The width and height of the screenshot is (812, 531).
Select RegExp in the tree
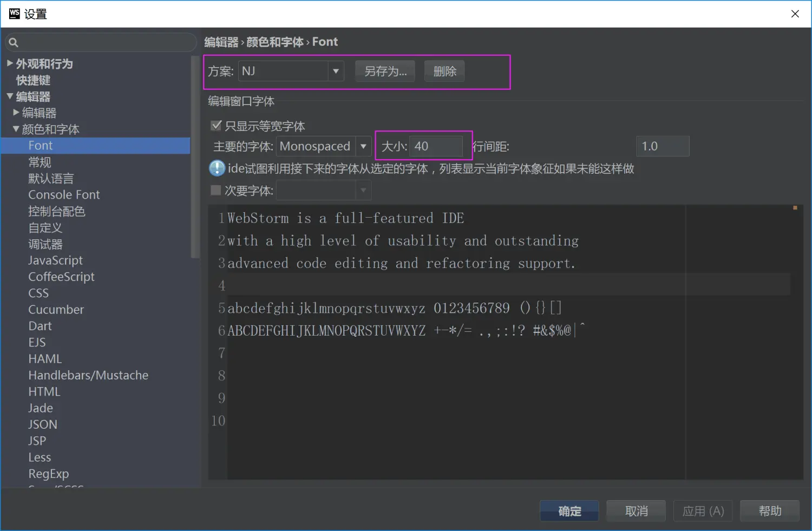coord(48,474)
